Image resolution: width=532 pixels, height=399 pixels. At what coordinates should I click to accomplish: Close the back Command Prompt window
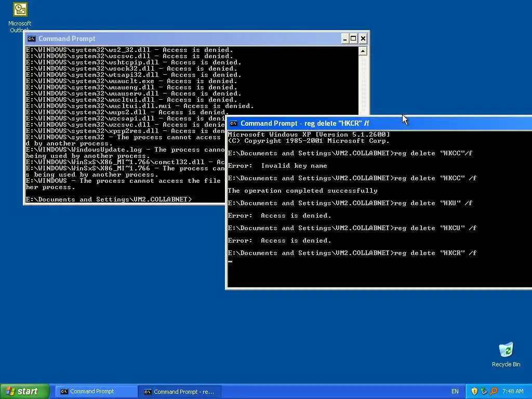pos(363,38)
